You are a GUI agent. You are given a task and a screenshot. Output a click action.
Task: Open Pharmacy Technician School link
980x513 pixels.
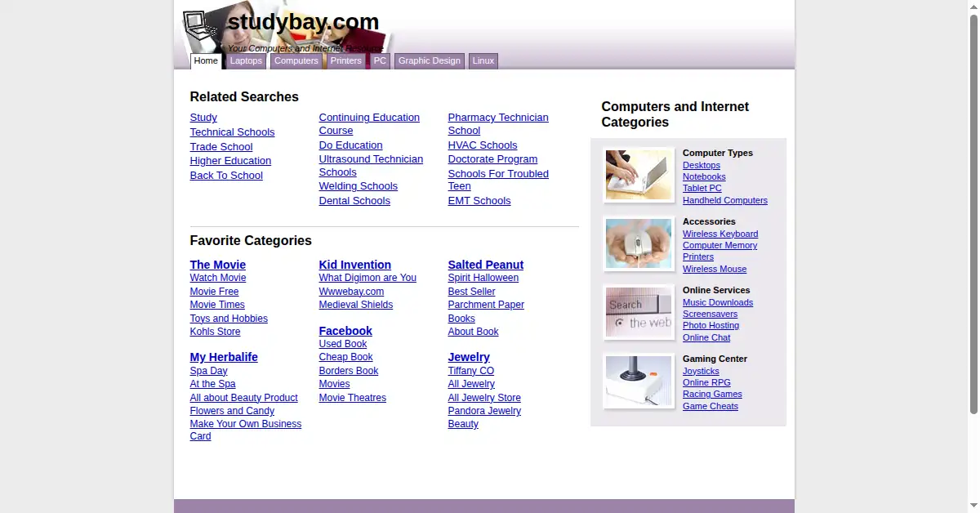coord(498,124)
